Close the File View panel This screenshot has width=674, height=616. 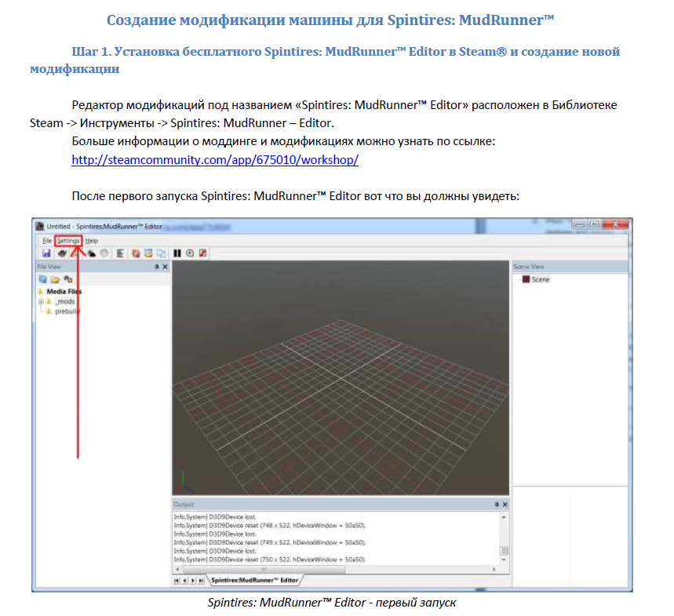pyautogui.click(x=165, y=267)
